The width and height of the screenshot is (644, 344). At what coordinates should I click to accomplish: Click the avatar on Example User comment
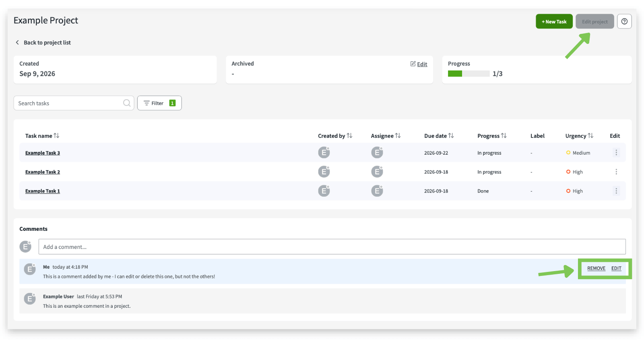coord(30,298)
